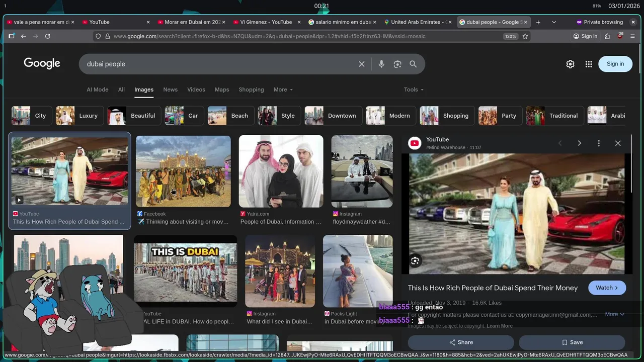This screenshot has width=644, height=362.
Task: Switch to AI Mode tab
Action: click(x=98, y=89)
